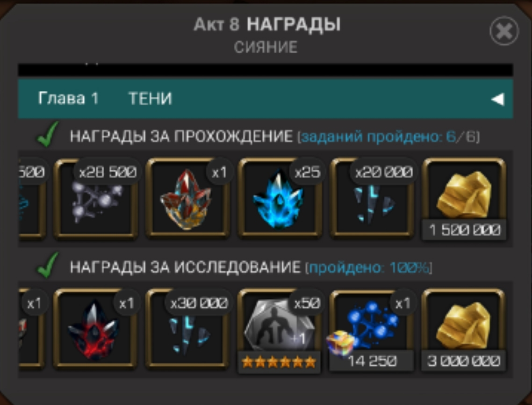Select the blue crystal x25 reward
The width and height of the screenshot is (532, 405).
(x=280, y=199)
